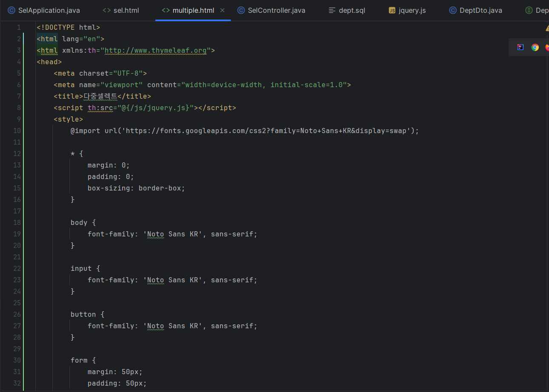Viewport: 549px width, 392px height.
Task: Open the jquery.js tab
Action: [x=407, y=10]
